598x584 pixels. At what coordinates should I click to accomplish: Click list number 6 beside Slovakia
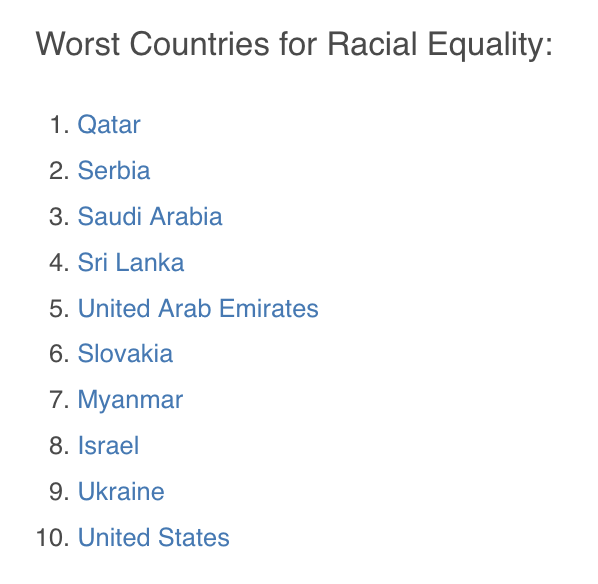coord(59,354)
